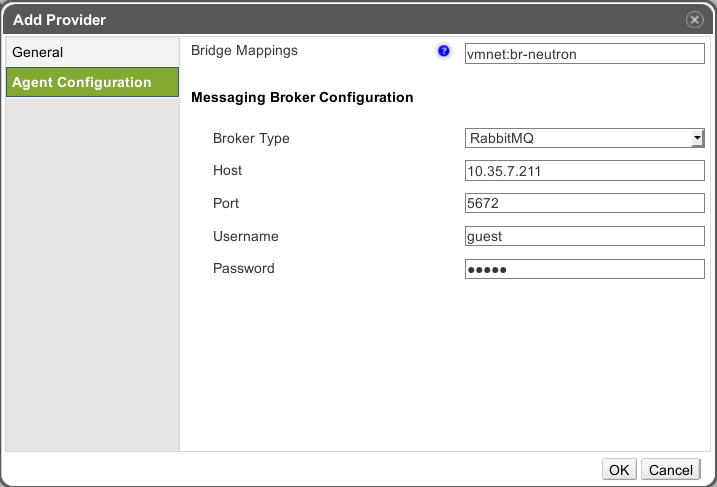The image size is (717, 487).
Task: Click the Broker Type label
Action: (251, 138)
